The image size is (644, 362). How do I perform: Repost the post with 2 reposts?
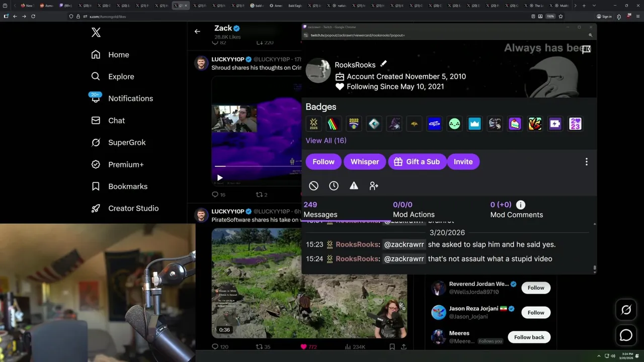[262, 195]
